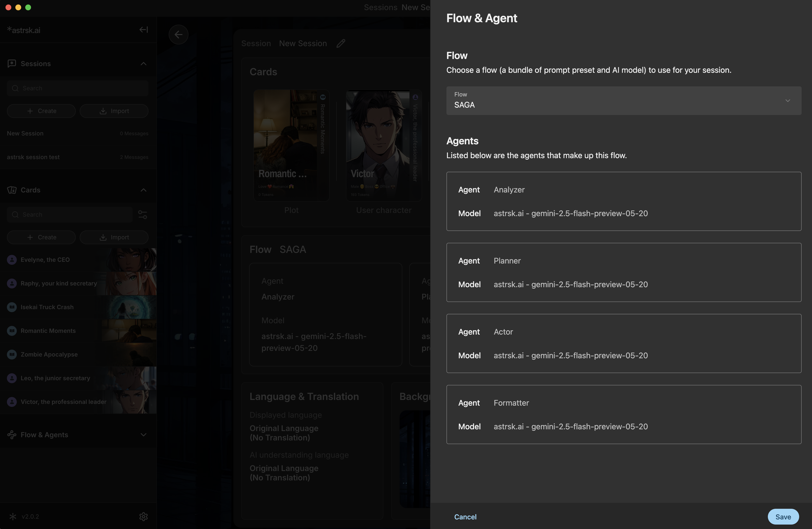
Task: Click the sessions Search field
Action: point(78,88)
